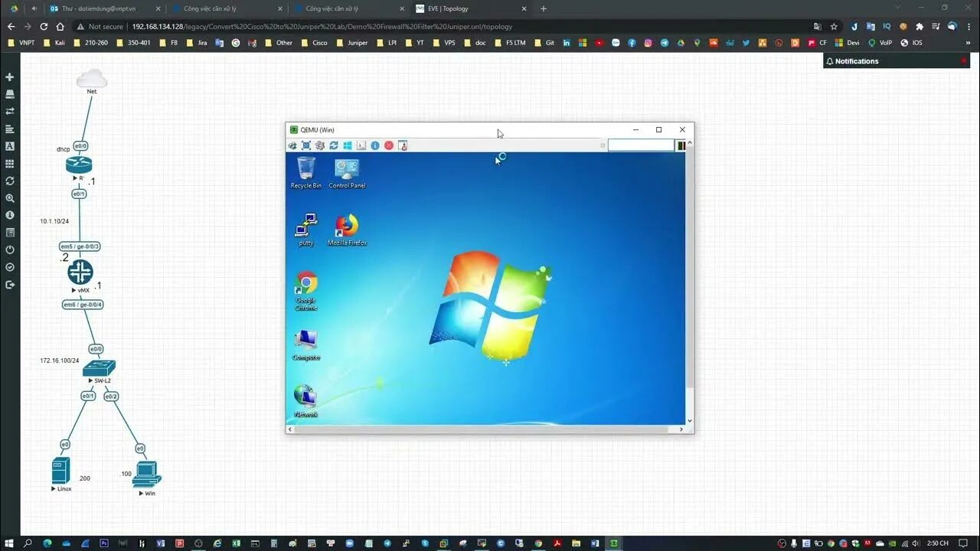Image resolution: width=980 pixels, height=551 pixels.
Task: Open the Kali bookmarks folder
Action: [x=54, y=43]
